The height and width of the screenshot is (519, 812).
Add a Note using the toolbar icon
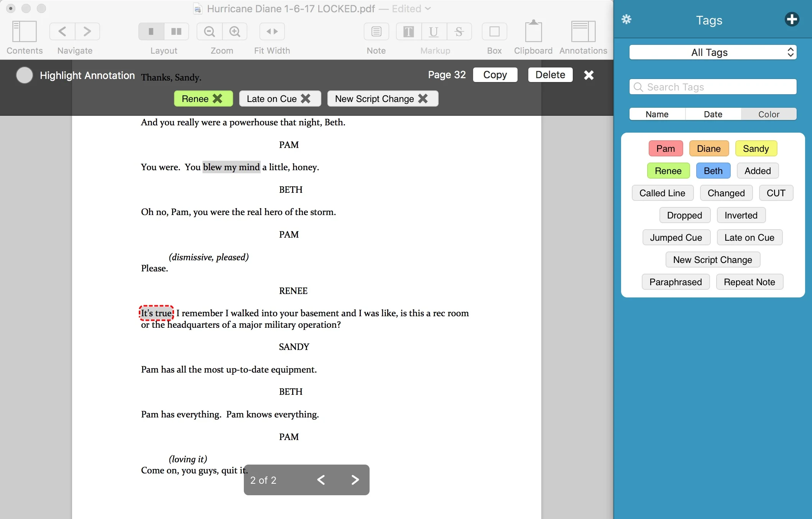click(376, 31)
